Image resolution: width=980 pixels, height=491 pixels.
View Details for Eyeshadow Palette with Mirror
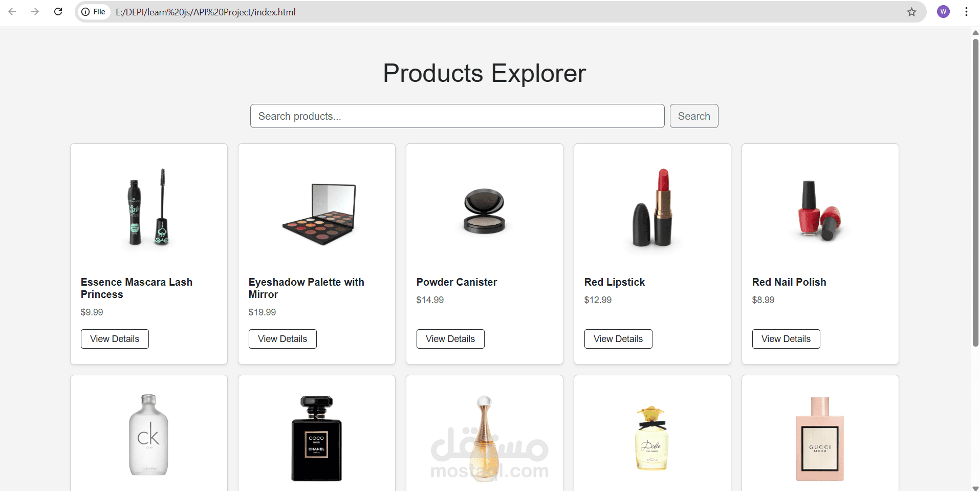(x=282, y=339)
